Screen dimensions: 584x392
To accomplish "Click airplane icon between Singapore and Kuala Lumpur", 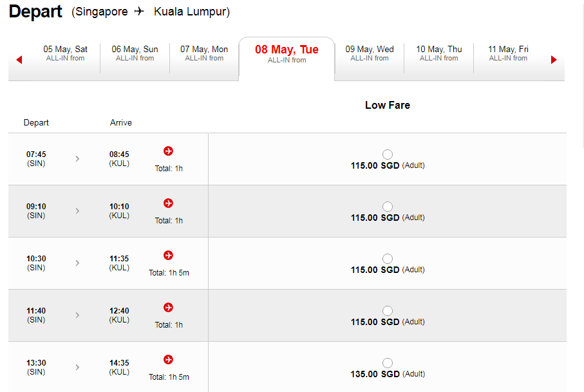I will tap(139, 11).
